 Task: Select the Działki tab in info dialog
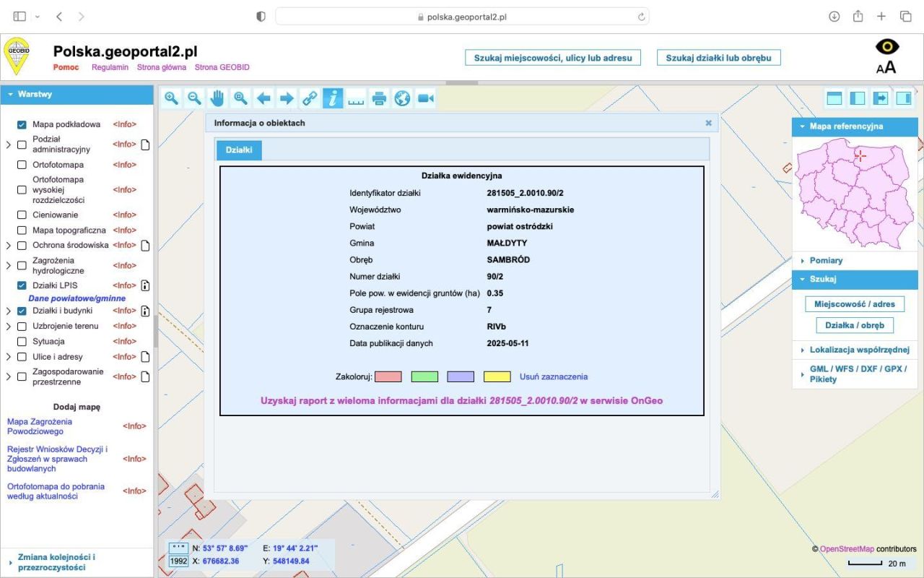[239, 150]
